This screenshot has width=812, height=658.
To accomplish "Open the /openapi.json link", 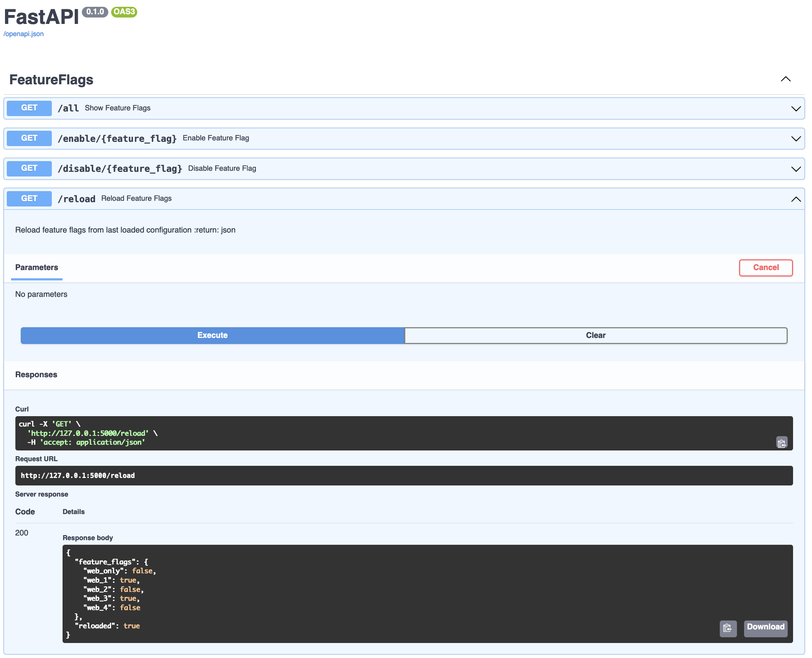I will (24, 34).
